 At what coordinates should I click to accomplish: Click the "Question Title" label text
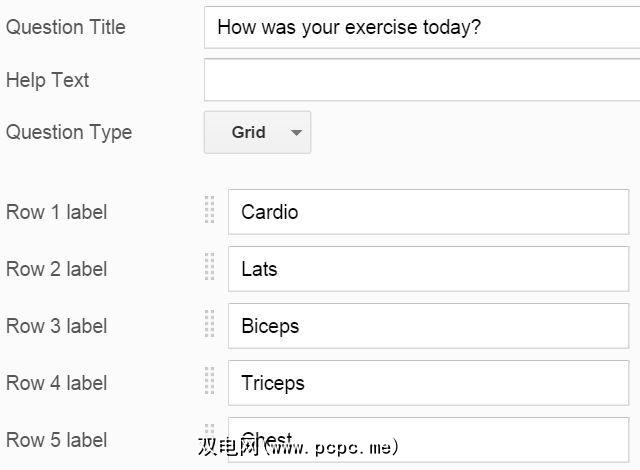point(66,27)
